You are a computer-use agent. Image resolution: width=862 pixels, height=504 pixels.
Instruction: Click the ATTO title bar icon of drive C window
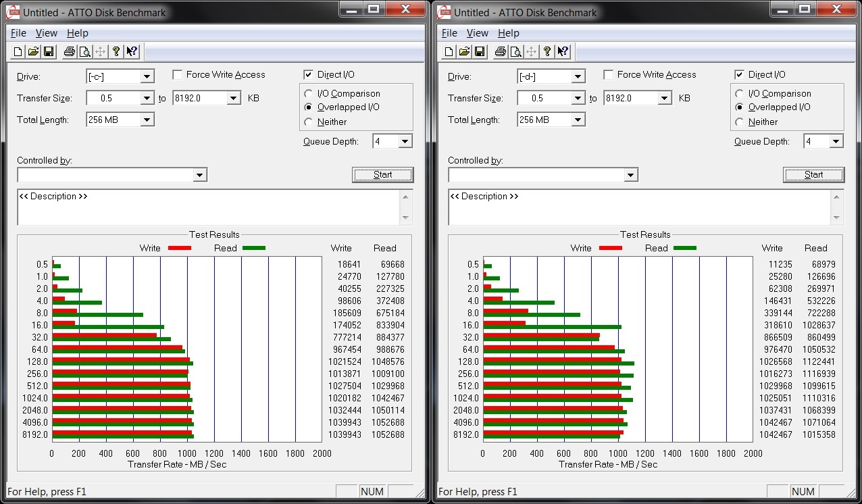point(13,11)
